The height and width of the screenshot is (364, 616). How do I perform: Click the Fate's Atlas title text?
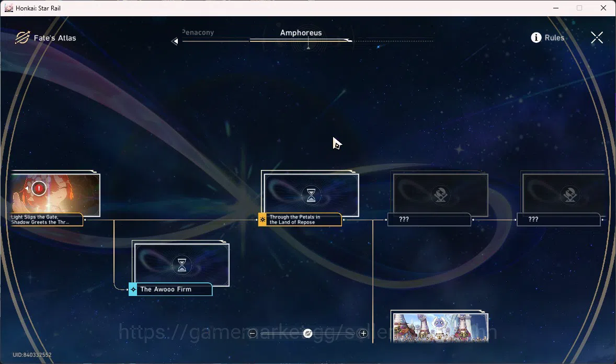coord(55,38)
